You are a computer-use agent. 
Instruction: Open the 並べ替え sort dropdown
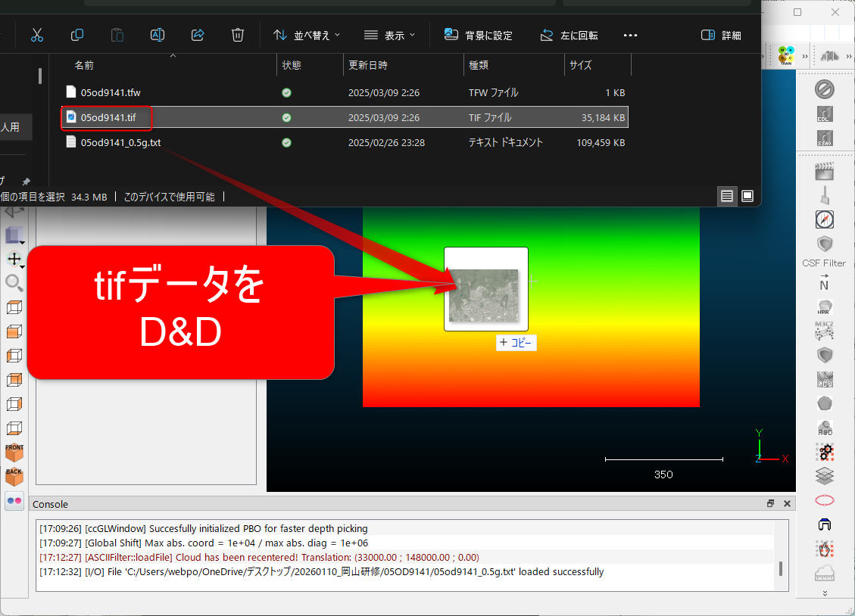tap(307, 35)
